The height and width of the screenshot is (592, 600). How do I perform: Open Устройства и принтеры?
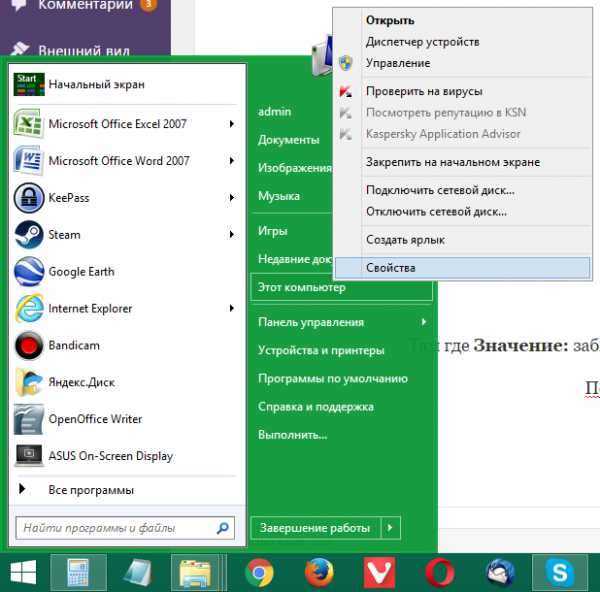(x=321, y=350)
